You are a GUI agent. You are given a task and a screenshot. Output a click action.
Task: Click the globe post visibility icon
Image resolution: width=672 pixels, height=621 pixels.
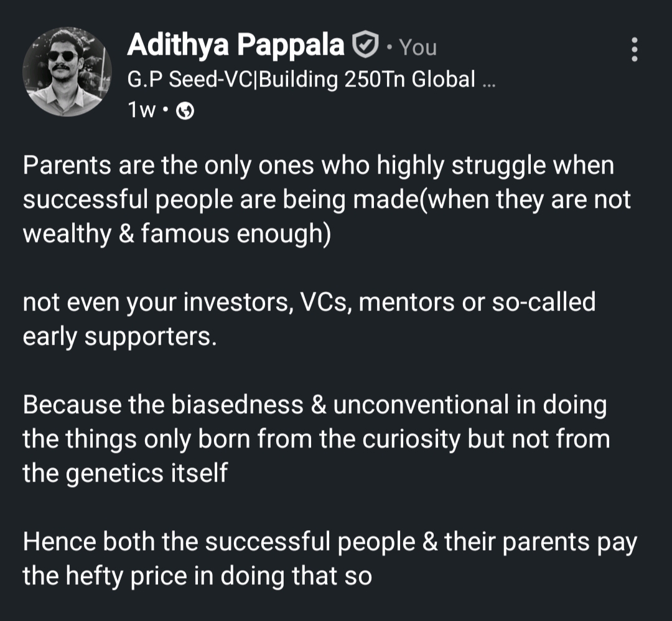[185, 111]
